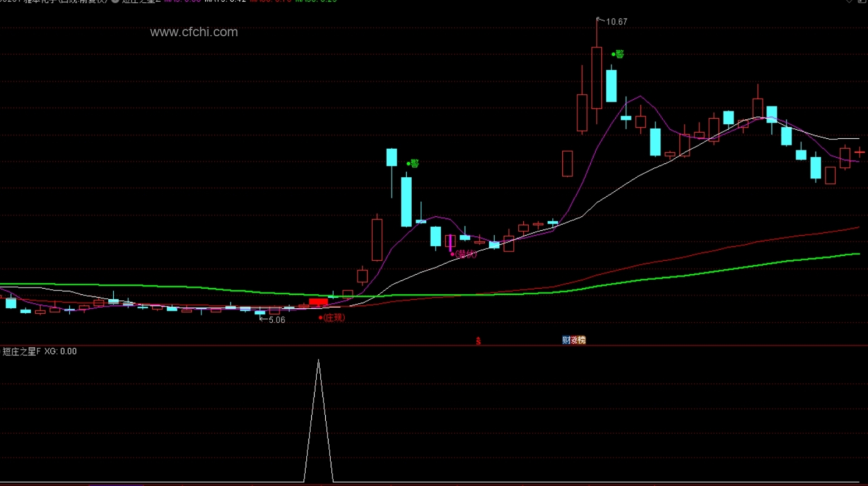This screenshot has width=868, height=486.
Task: Open the blue 财 info marker
Action: [566, 340]
